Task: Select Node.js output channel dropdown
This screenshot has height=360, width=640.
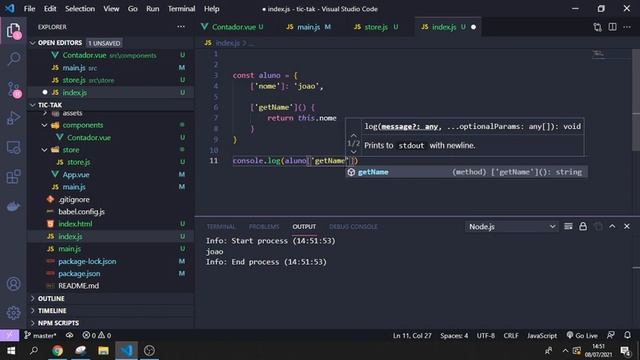Action: coord(511,227)
